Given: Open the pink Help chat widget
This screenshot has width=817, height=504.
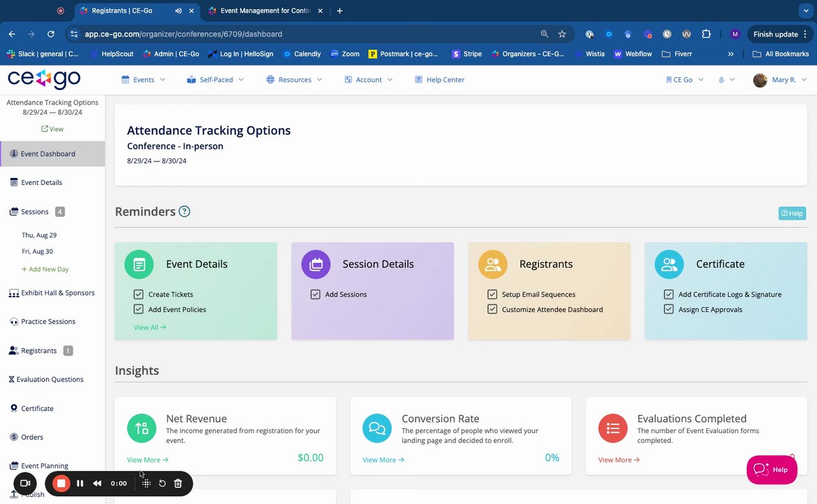Looking at the screenshot, I should pyautogui.click(x=772, y=470).
